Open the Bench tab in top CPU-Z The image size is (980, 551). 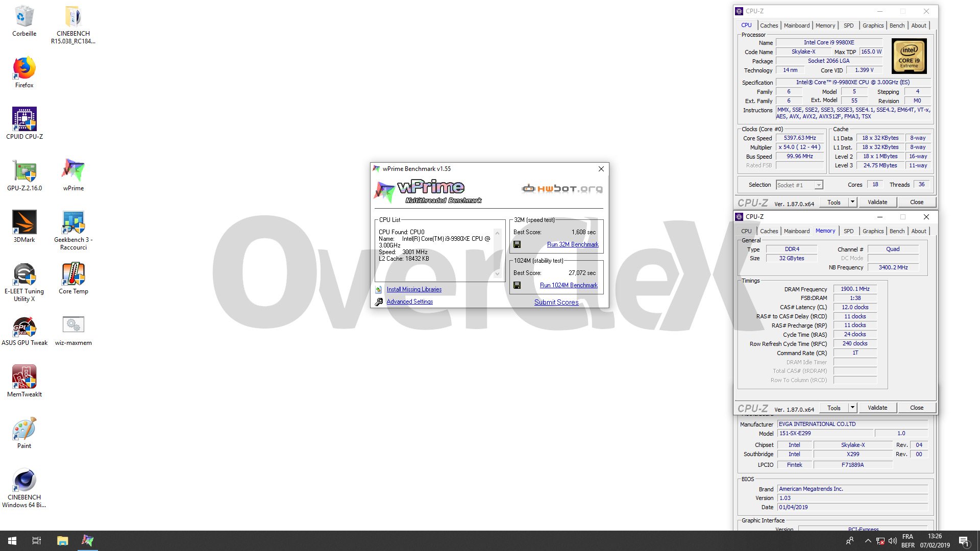(x=897, y=26)
